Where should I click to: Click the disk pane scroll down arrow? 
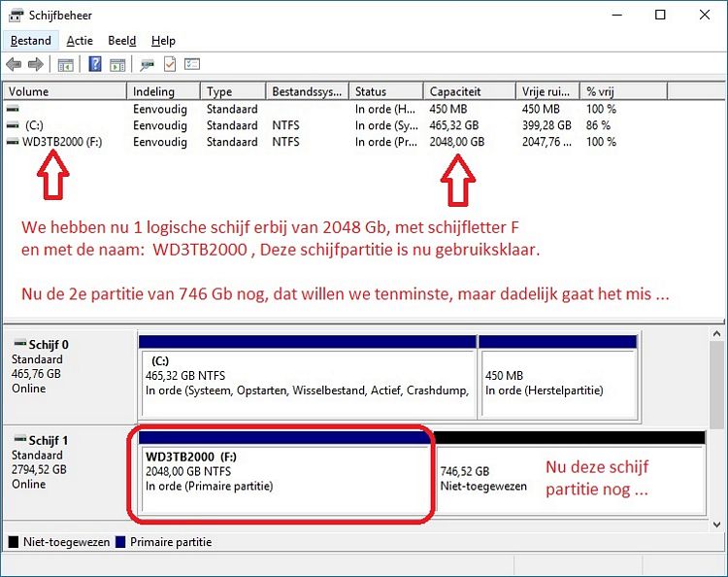pos(716,525)
